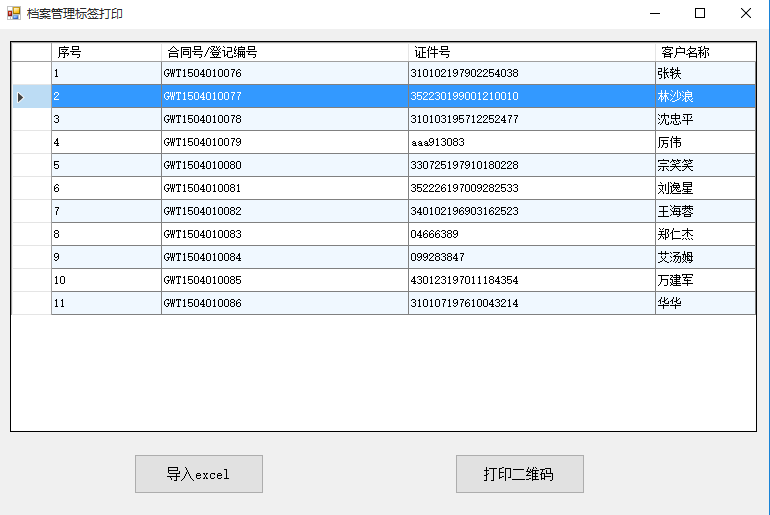Select customer name 林沙浪
This screenshot has width=770, height=515.
tap(705, 96)
